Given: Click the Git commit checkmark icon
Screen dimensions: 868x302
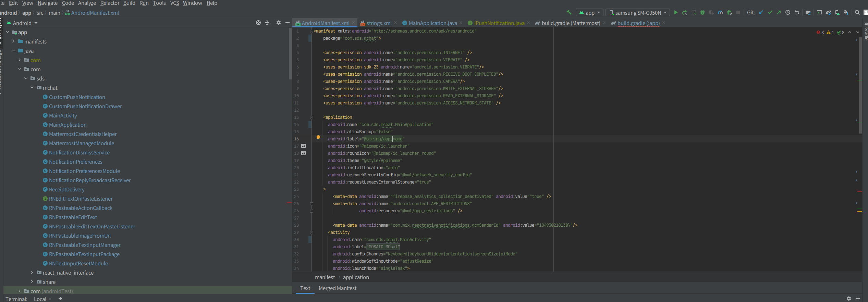Looking at the screenshot, I should point(770,13).
